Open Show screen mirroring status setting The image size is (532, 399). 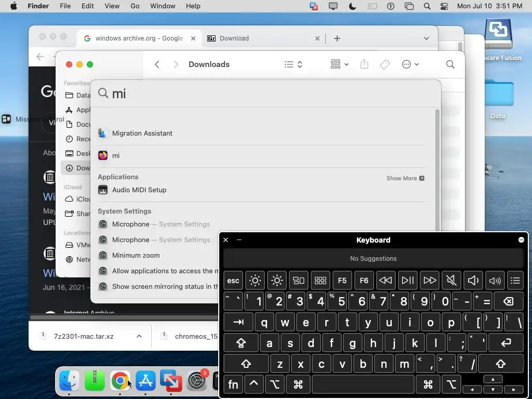158,286
